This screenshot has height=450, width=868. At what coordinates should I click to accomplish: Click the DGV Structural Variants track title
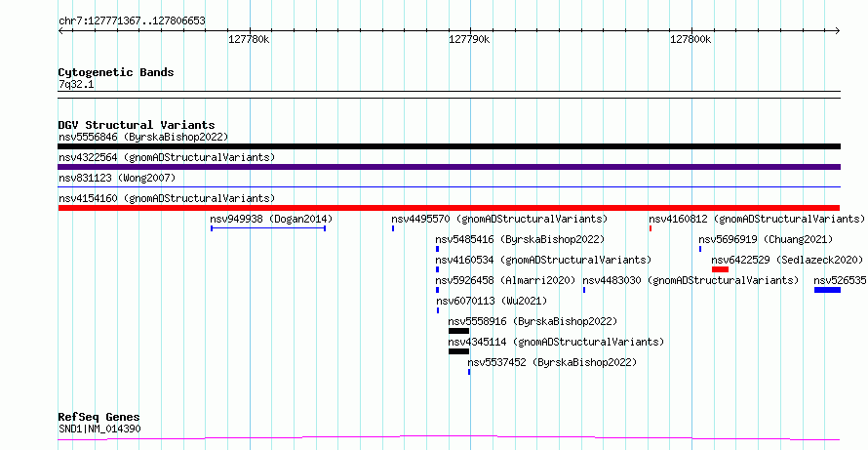(137, 125)
